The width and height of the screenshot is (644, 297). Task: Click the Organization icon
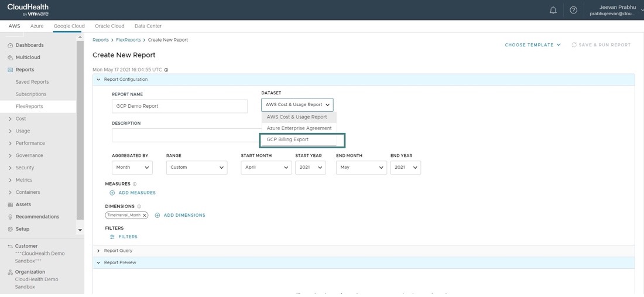(x=11, y=272)
